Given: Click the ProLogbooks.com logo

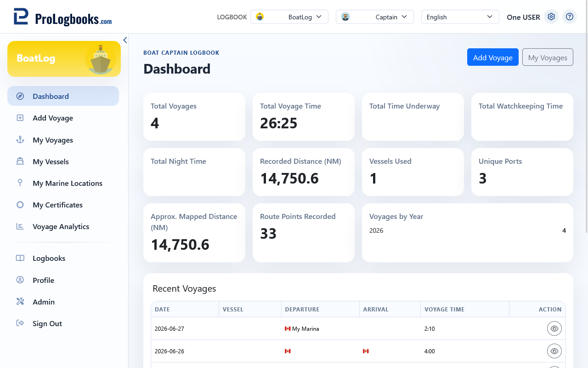Looking at the screenshot, I should [x=62, y=17].
